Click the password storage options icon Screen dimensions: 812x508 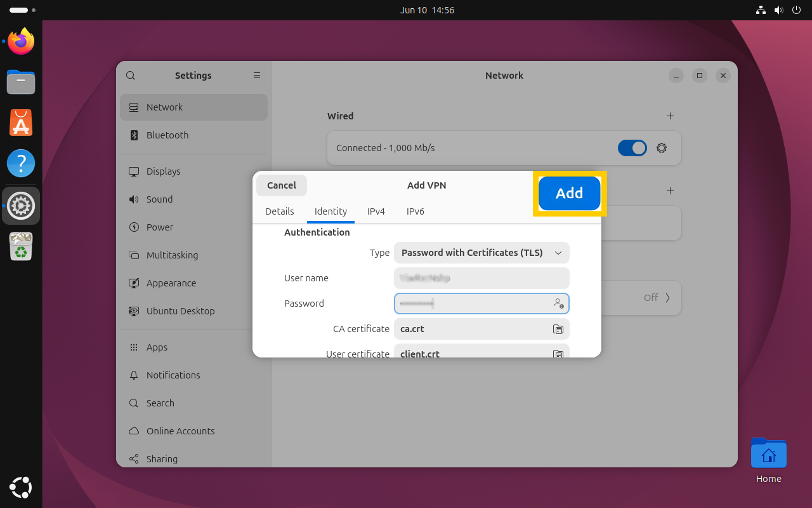[558, 304]
